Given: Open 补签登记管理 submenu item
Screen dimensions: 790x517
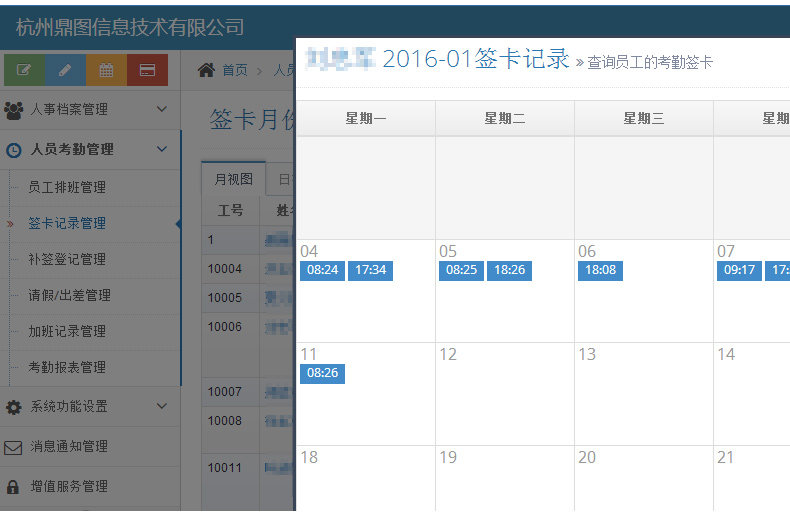Looking at the screenshot, I should (67, 260).
